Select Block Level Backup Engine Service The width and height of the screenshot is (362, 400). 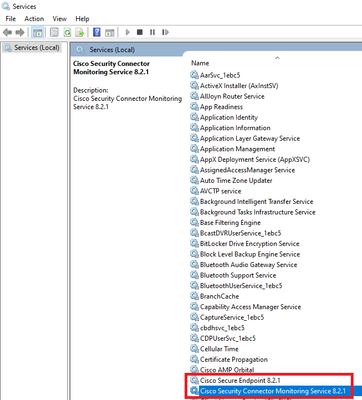250,254
